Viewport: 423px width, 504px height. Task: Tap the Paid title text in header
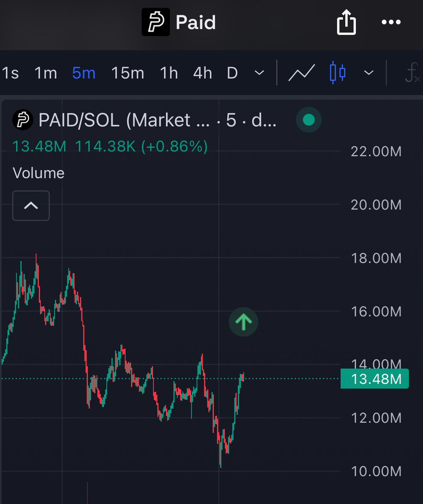pyautogui.click(x=196, y=22)
